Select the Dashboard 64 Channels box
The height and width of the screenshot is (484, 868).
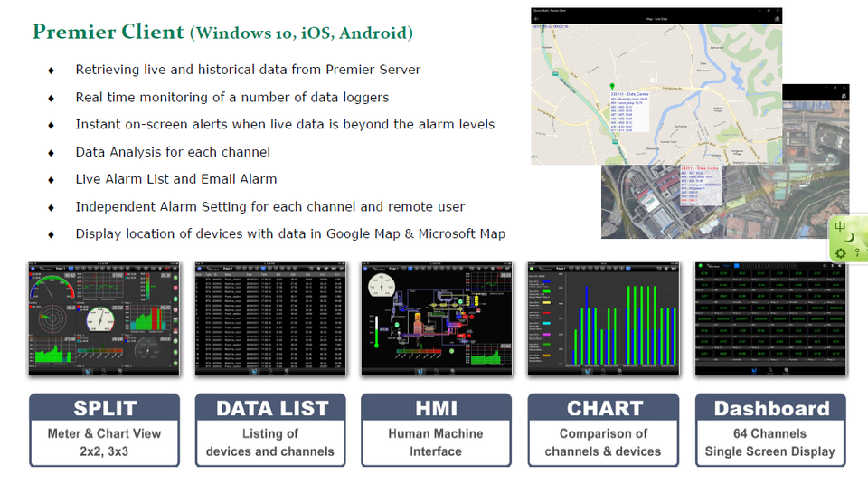click(x=770, y=431)
